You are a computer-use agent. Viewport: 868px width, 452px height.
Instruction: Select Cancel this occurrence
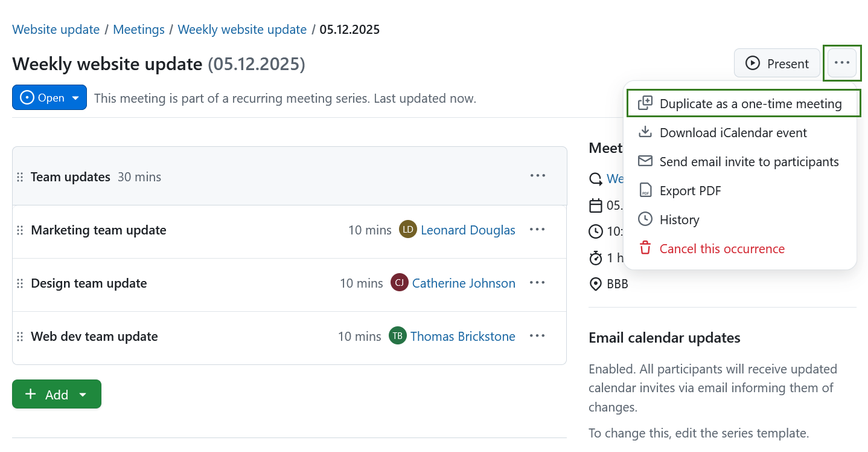tap(721, 248)
